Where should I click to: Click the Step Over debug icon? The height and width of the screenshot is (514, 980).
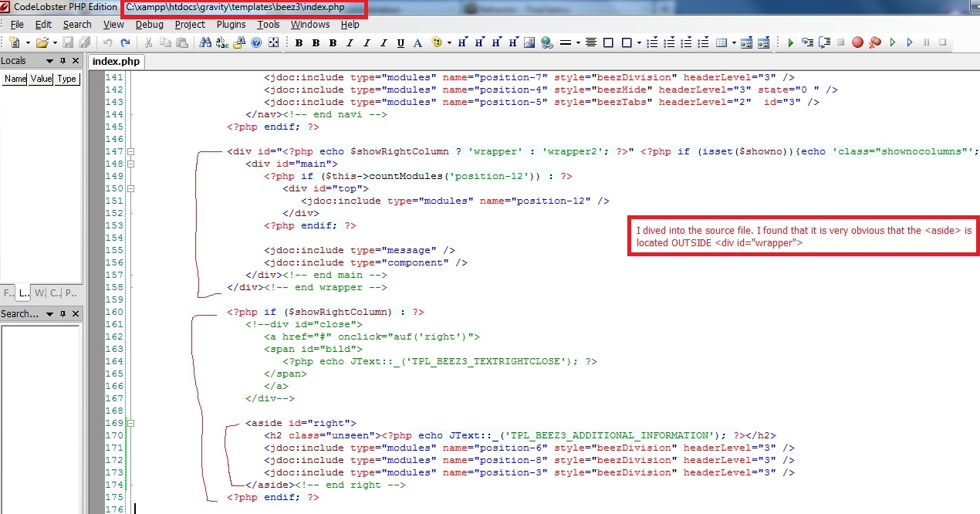point(824,42)
